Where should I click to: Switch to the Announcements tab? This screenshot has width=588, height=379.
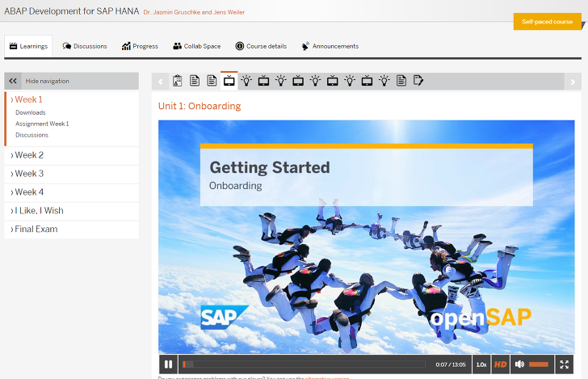(330, 46)
